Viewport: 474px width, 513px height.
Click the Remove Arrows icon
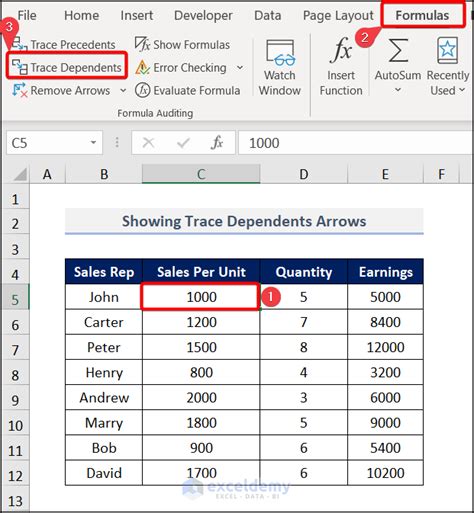pyautogui.click(x=19, y=90)
